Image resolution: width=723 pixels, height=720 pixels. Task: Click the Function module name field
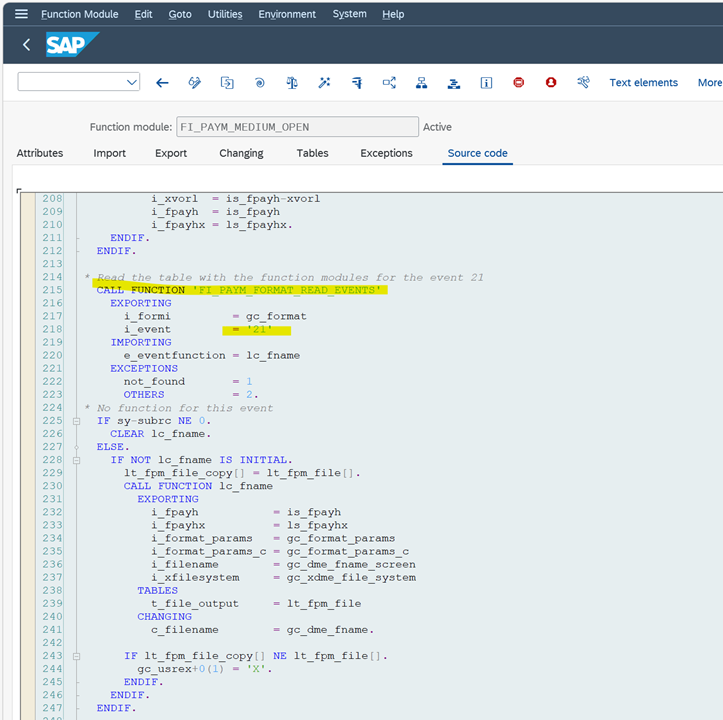(297, 127)
